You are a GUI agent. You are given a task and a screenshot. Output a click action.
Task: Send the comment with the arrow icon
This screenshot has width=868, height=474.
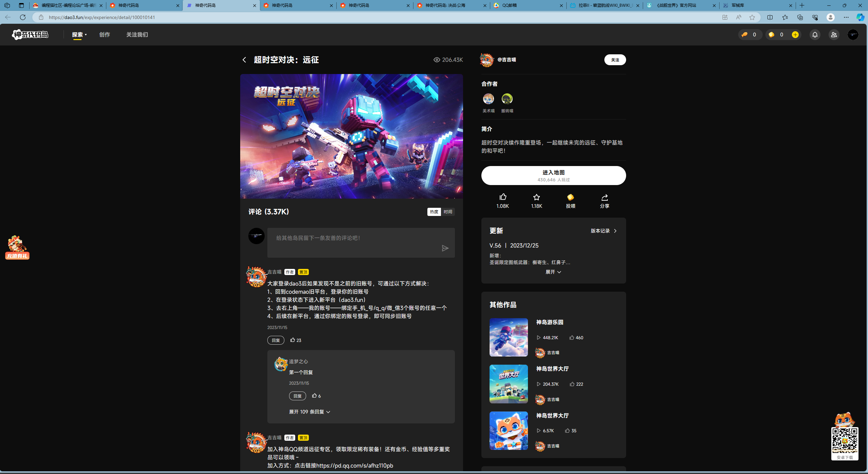pyautogui.click(x=445, y=248)
